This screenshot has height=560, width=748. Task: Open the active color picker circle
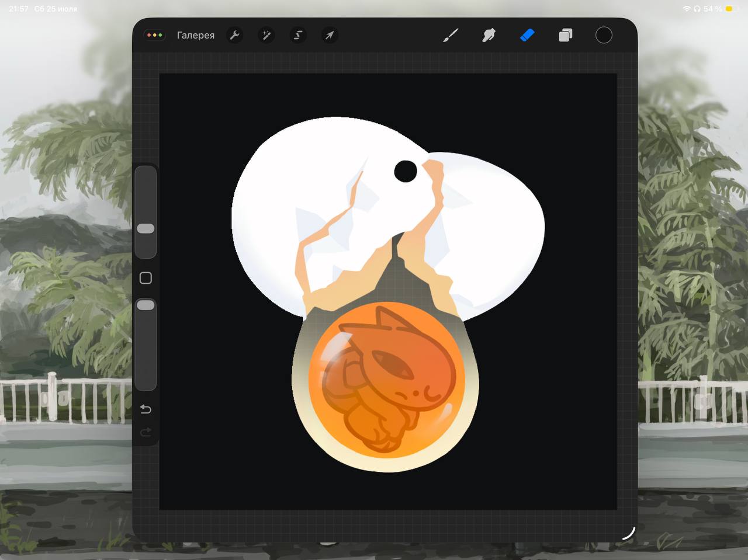[604, 35]
